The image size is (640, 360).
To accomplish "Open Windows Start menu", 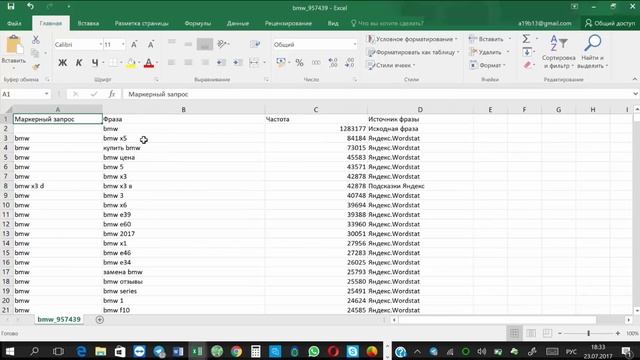I will [x=10, y=351].
